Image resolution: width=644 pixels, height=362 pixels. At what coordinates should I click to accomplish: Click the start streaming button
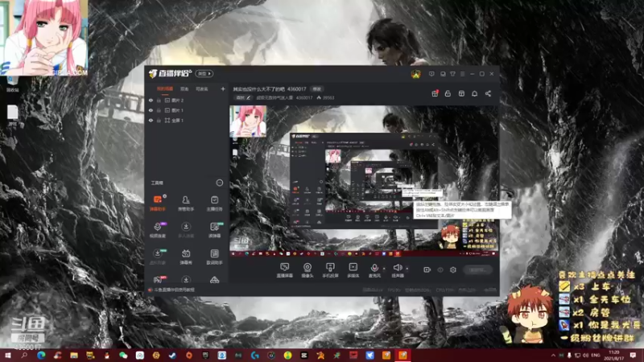[x=478, y=269]
